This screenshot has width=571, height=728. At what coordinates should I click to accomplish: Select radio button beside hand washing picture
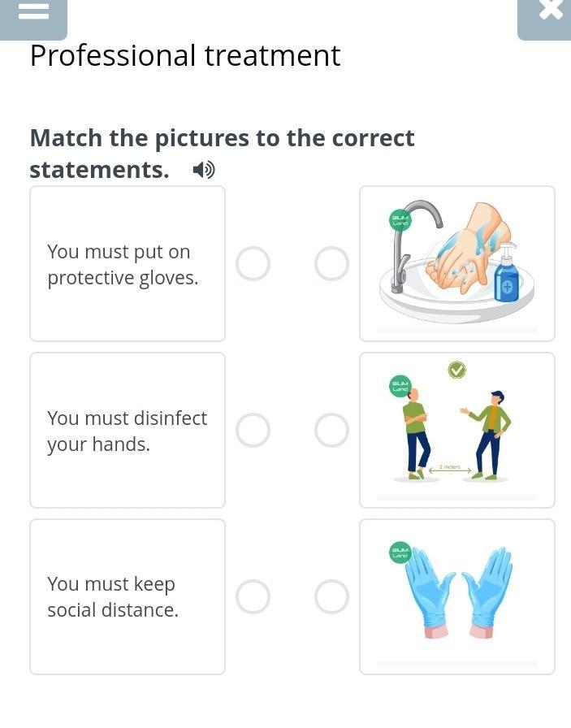pos(331,264)
